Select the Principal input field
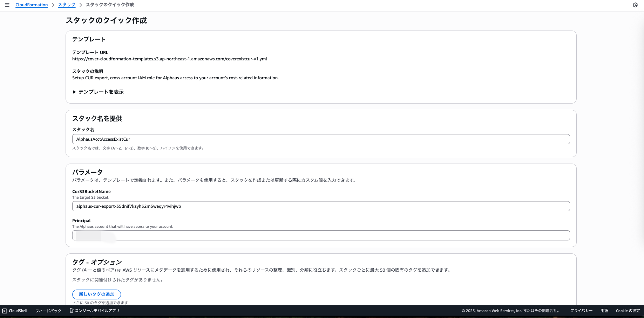Viewport: 644px width, 318px height. coord(321,236)
